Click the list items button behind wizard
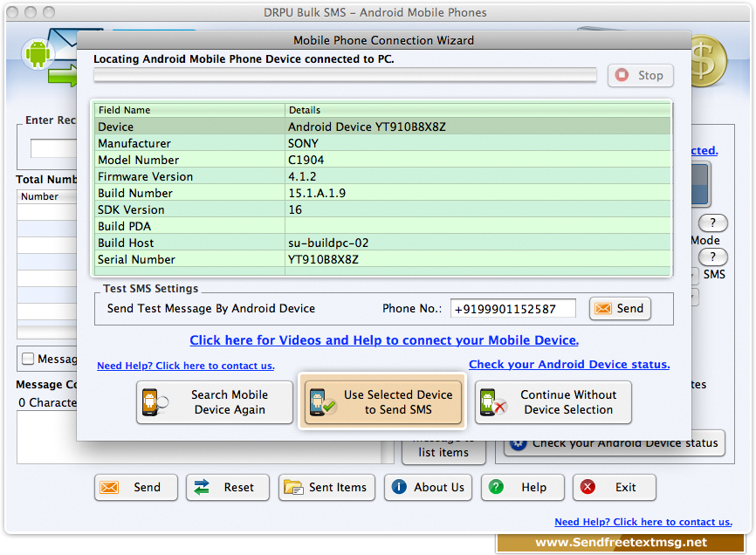Viewport: 756px width, 555px height. (443, 452)
